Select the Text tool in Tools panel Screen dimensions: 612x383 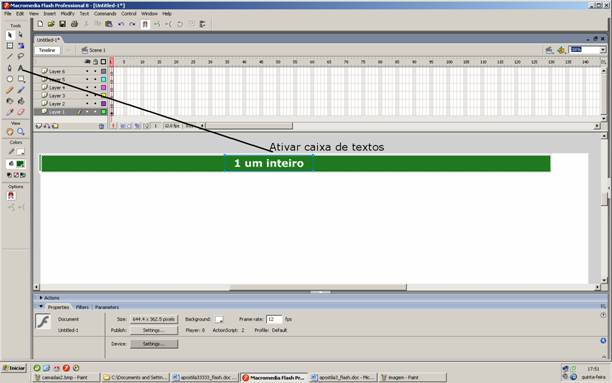coord(21,68)
